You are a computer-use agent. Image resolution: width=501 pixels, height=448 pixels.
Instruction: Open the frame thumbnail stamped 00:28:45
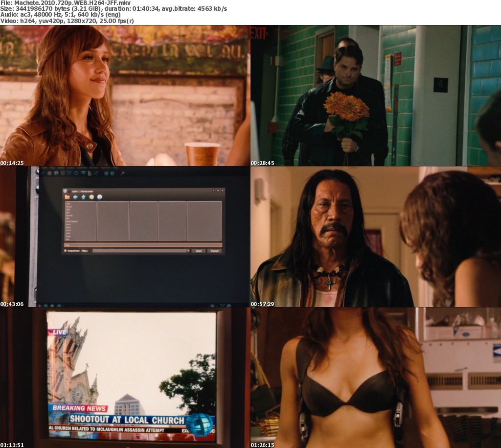pyautogui.click(x=376, y=95)
